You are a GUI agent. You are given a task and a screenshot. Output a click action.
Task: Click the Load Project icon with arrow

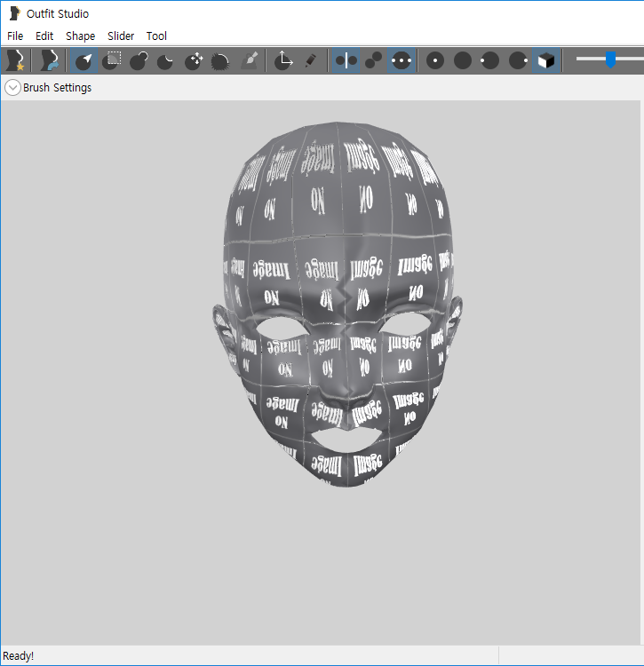49,60
